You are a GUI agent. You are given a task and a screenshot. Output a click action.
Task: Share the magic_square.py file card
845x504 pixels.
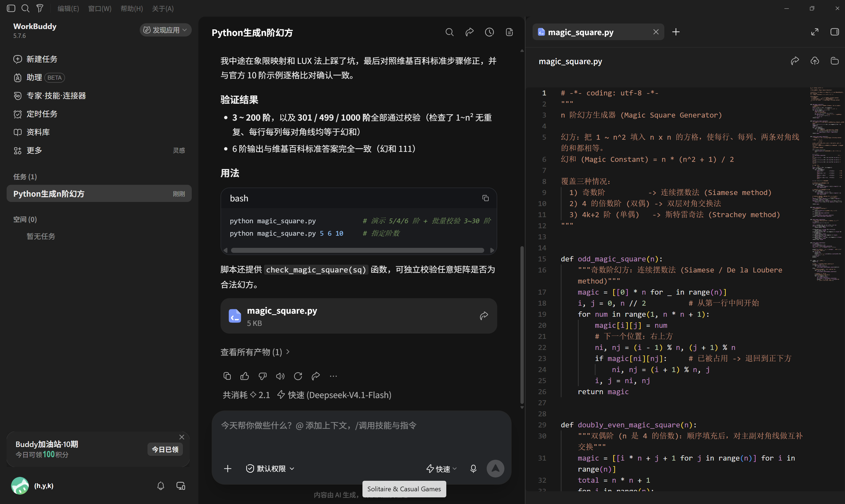484,316
